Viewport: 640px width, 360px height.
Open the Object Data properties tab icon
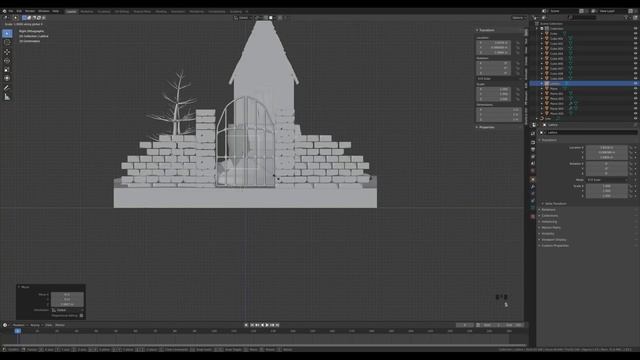[x=533, y=208]
